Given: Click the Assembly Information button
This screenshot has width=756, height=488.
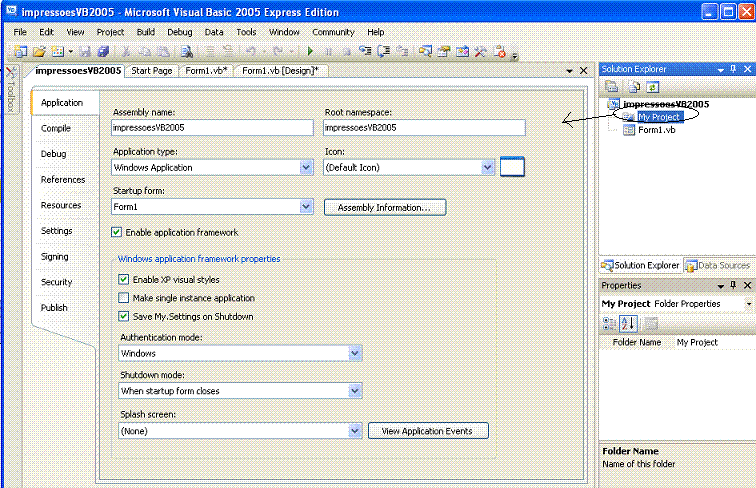Looking at the screenshot, I should pyautogui.click(x=385, y=207).
